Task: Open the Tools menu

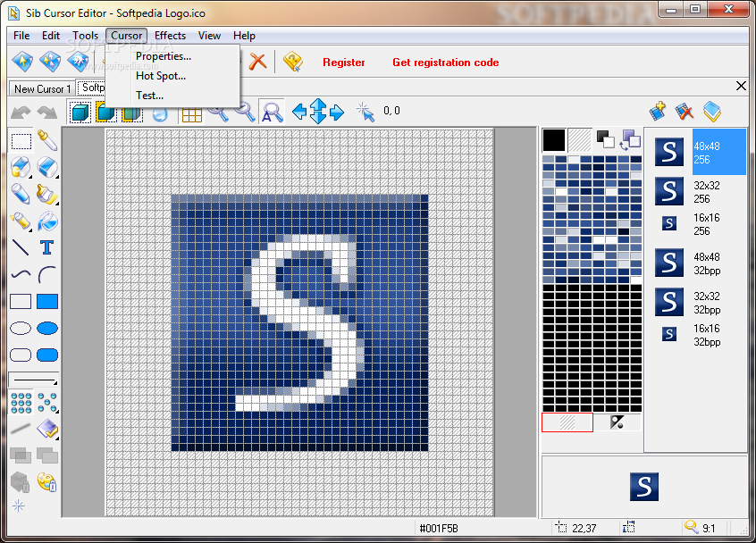Action: point(85,36)
